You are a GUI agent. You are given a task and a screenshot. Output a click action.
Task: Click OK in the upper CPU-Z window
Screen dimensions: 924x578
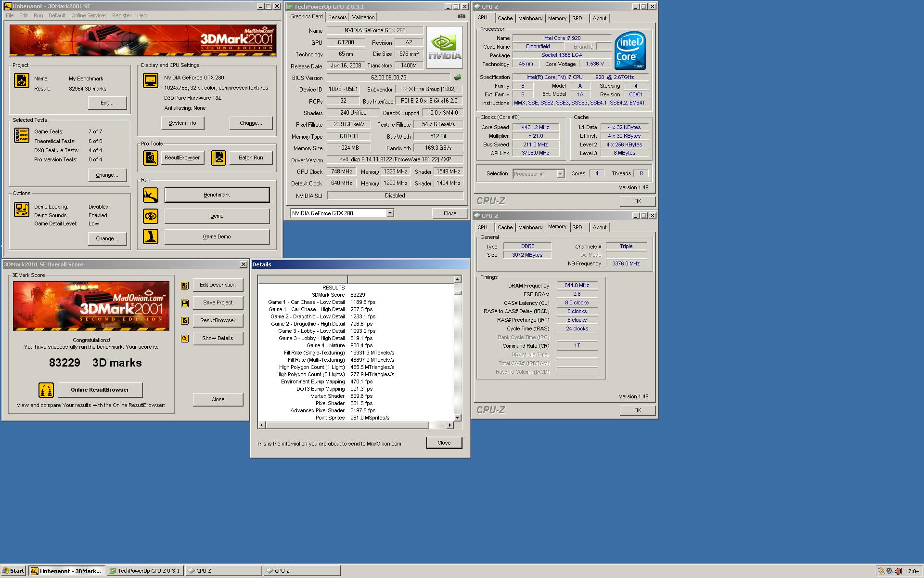(x=638, y=201)
